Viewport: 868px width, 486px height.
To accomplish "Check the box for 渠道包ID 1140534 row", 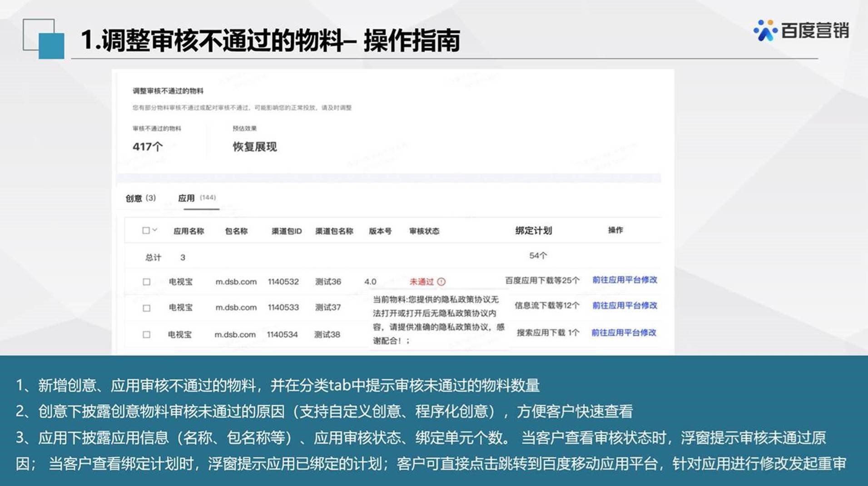I will tap(146, 335).
